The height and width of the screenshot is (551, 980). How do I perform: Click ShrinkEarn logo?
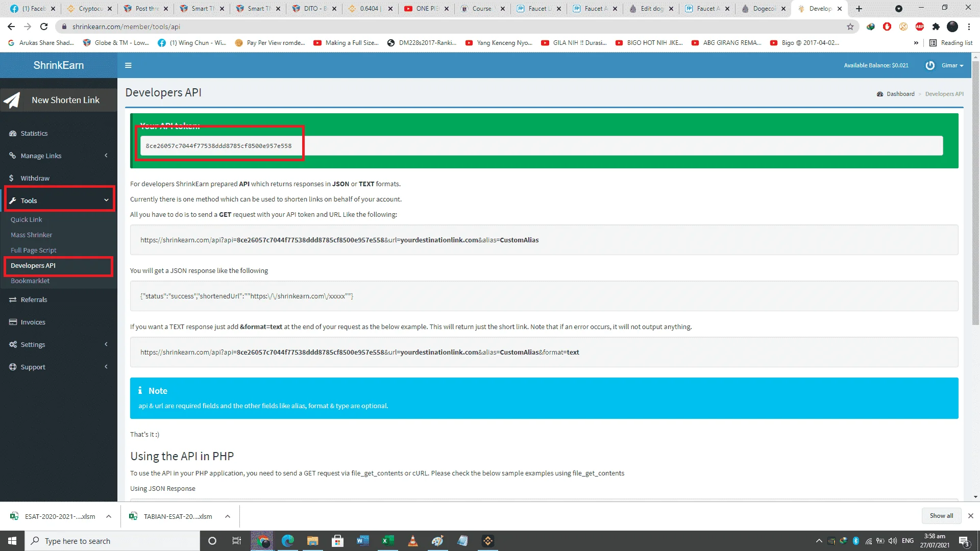pyautogui.click(x=59, y=65)
